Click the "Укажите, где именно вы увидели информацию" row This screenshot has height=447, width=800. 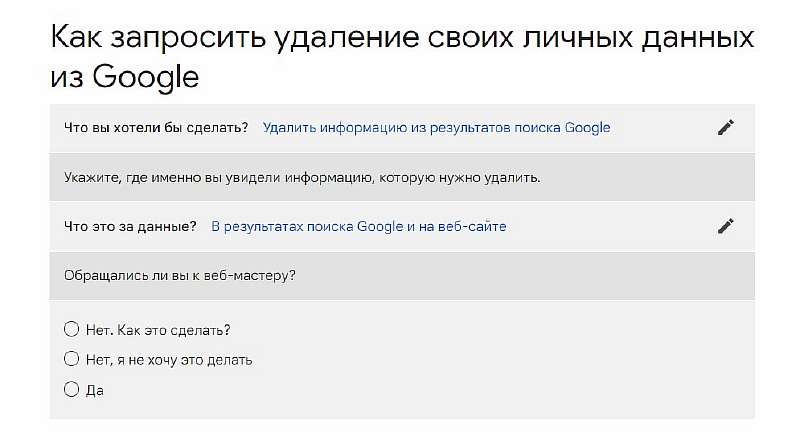pos(302,177)
